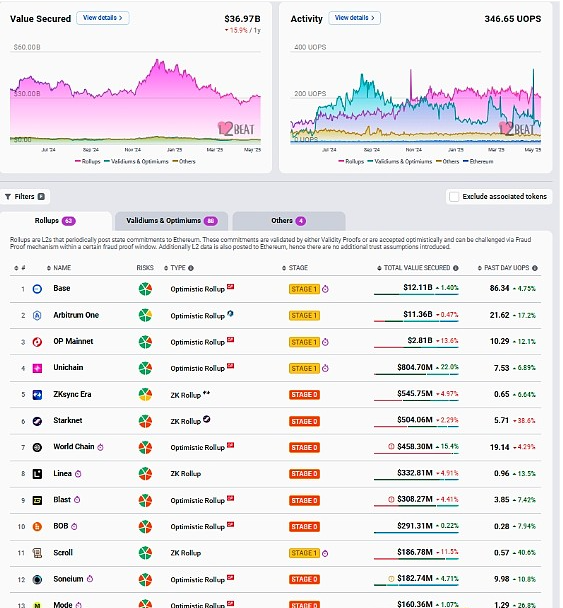Click the ZKsync Era project logo
Viewport: 563px width, 608px height.
tap(37, 395)
